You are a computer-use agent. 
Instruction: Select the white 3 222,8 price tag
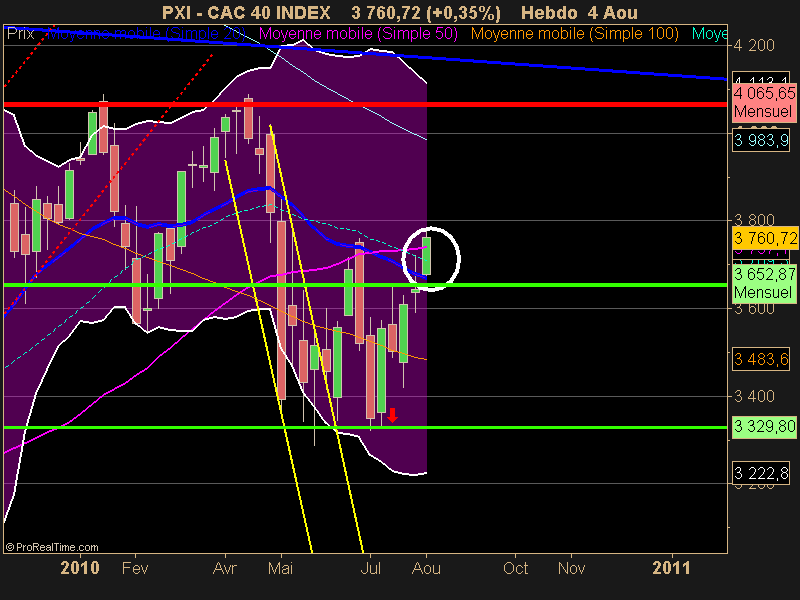[x=761, y=473]
